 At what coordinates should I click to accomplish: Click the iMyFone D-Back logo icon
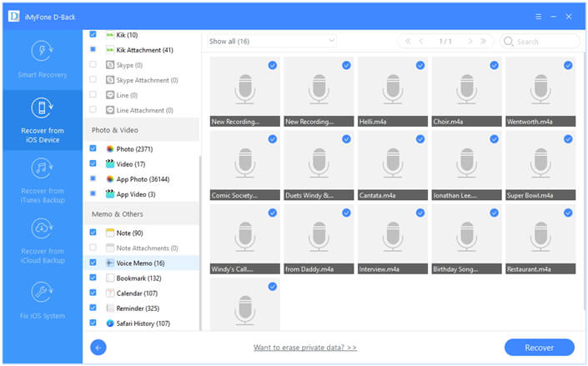coord(14,17)
